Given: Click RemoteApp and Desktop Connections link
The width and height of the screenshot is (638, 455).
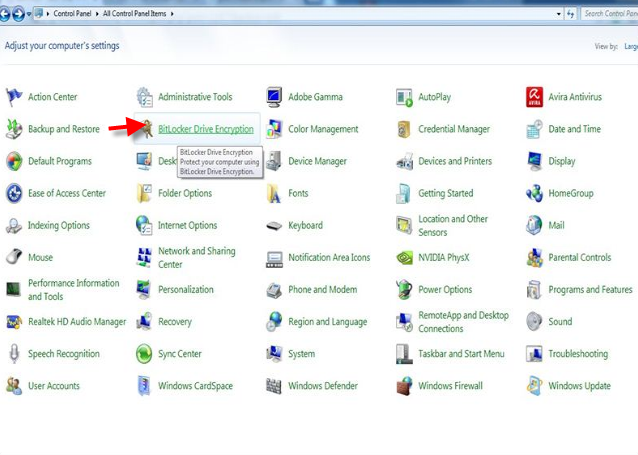Looking at the screenshot, I should tap(463, 322).
